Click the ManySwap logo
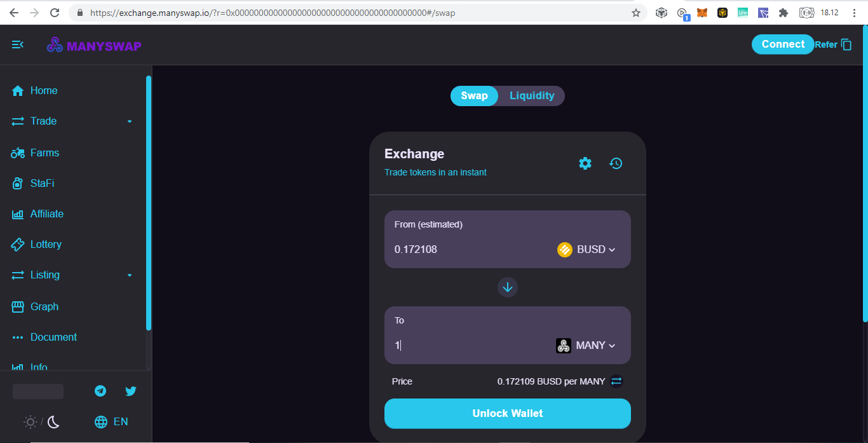This screenshot has width=868, height=443. [94, 45]
